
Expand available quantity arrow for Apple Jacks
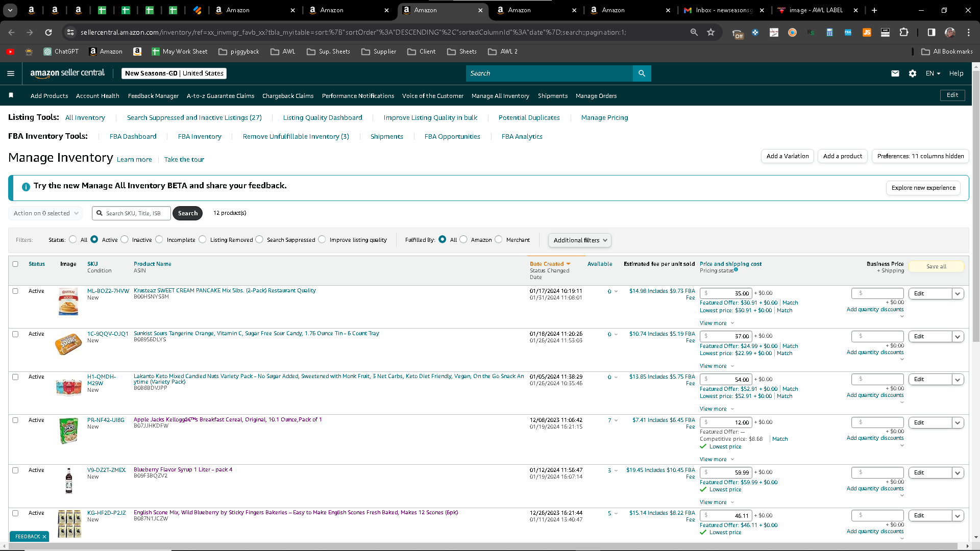[616, 420]
